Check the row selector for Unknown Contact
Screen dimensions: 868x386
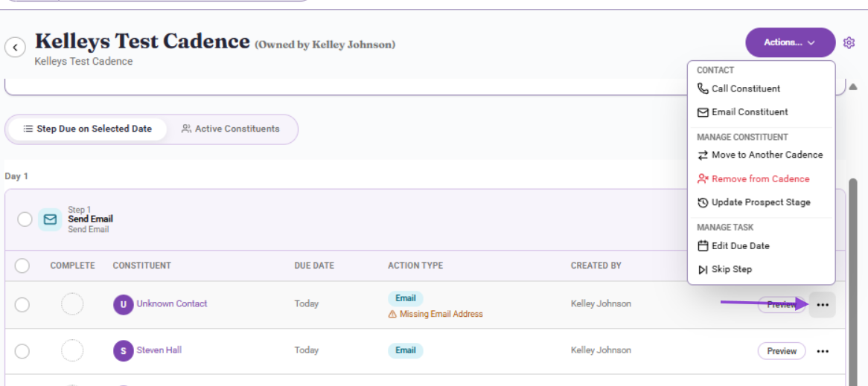[22, 305]
